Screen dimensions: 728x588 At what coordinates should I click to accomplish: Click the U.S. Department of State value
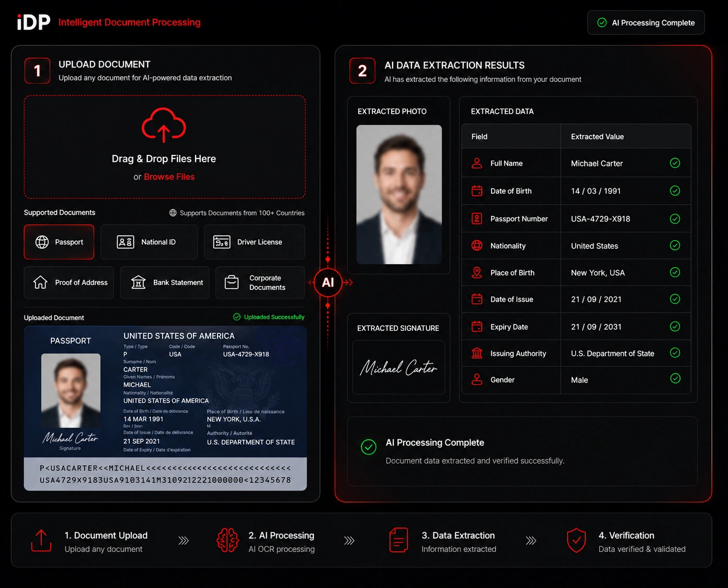point(612,354)
